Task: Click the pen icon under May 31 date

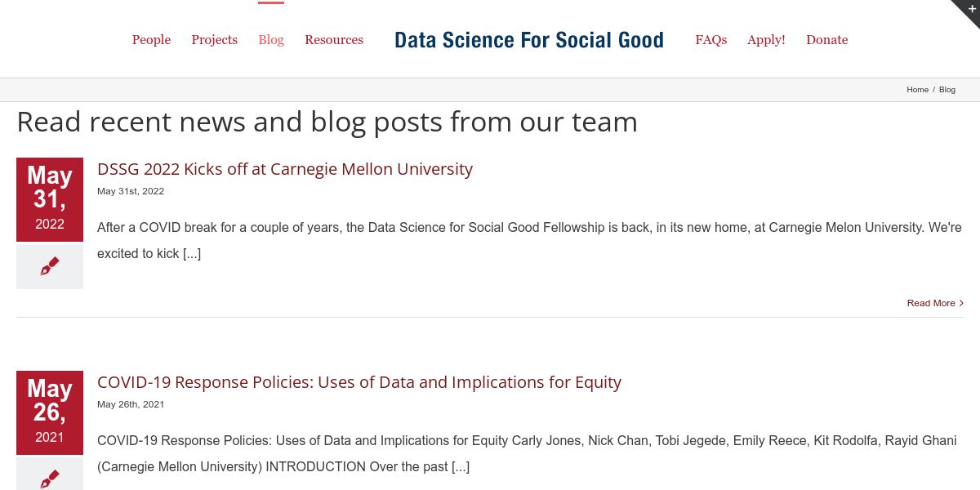Action: [x=50, y=266]
